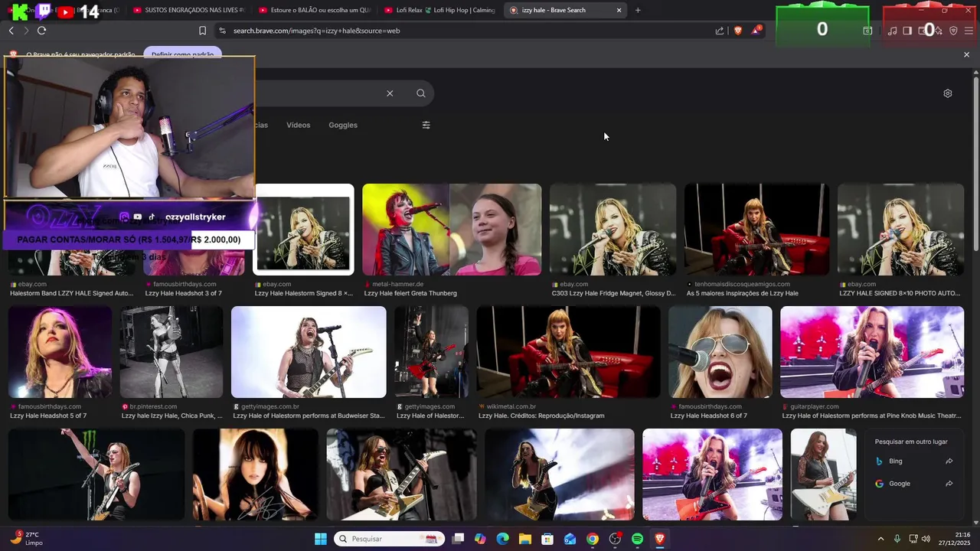This screenshot has height=551, width=980.
Task: Open volume control in system tray
Action: pos(926,539)
